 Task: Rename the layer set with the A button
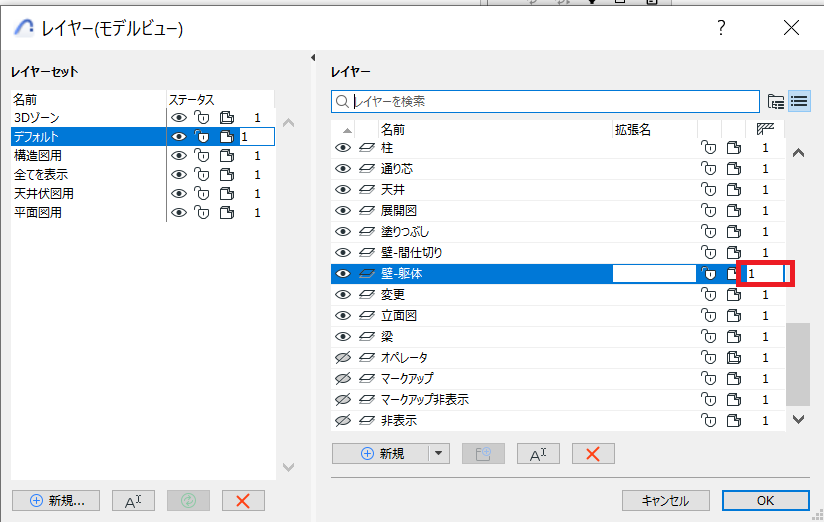pos(133,501)
